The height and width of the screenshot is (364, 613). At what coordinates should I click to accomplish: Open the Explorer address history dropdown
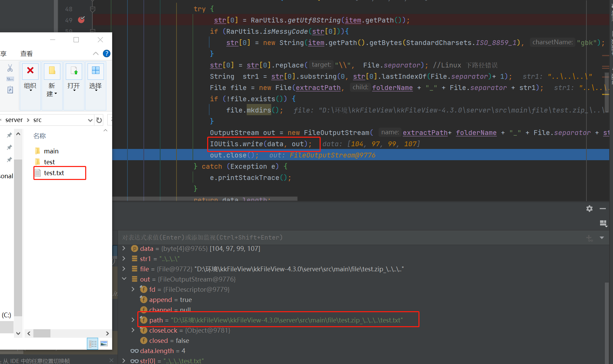(90, 120)
